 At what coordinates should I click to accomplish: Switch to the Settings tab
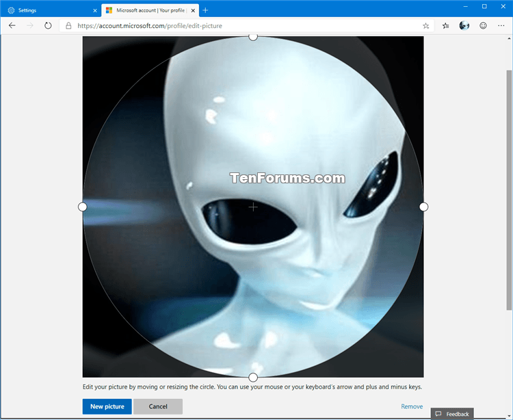click(x=51, y=10)
